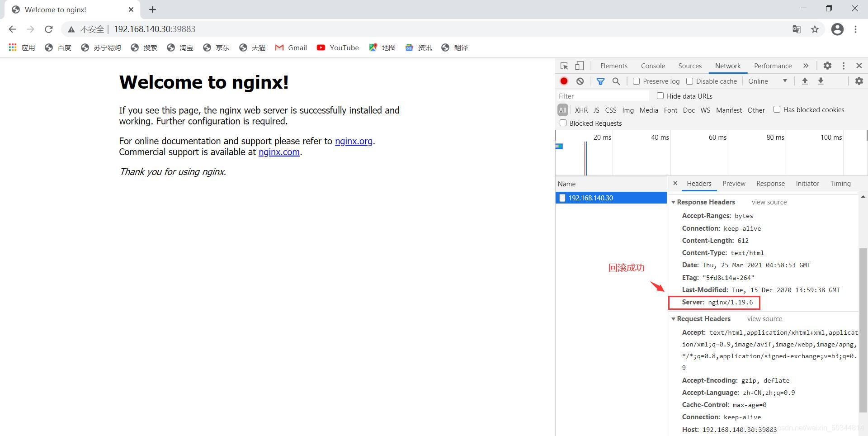Filter requests by JS

pyautogui.click(x=596, y=110)
